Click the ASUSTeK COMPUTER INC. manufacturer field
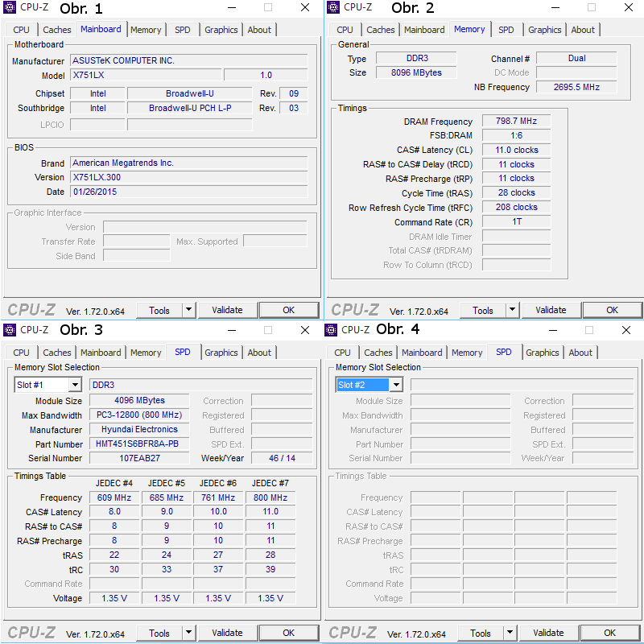The width and height of the screenshot is (644, 644). (189, 61)
